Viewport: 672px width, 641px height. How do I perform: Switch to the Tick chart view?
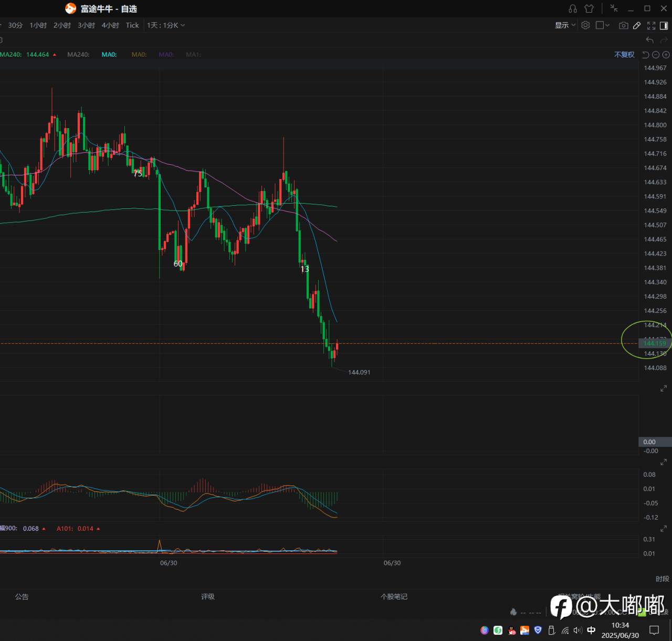(132, 25)
